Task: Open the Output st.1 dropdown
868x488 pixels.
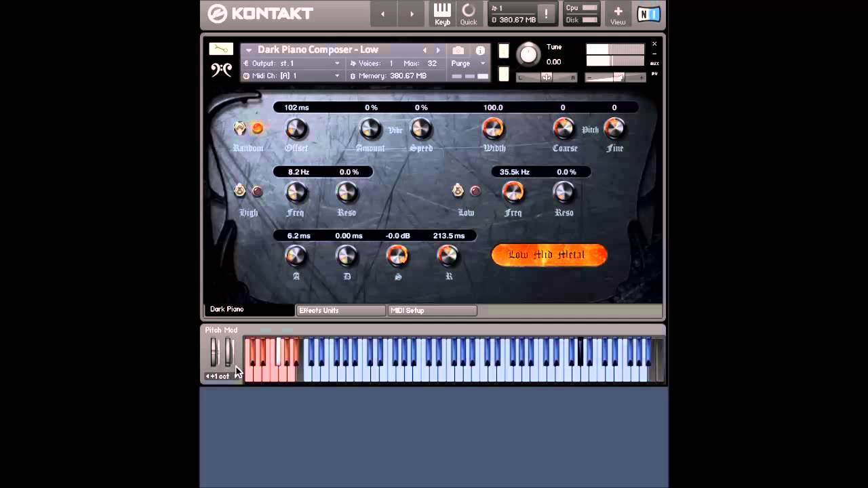Action: (292, 63)
